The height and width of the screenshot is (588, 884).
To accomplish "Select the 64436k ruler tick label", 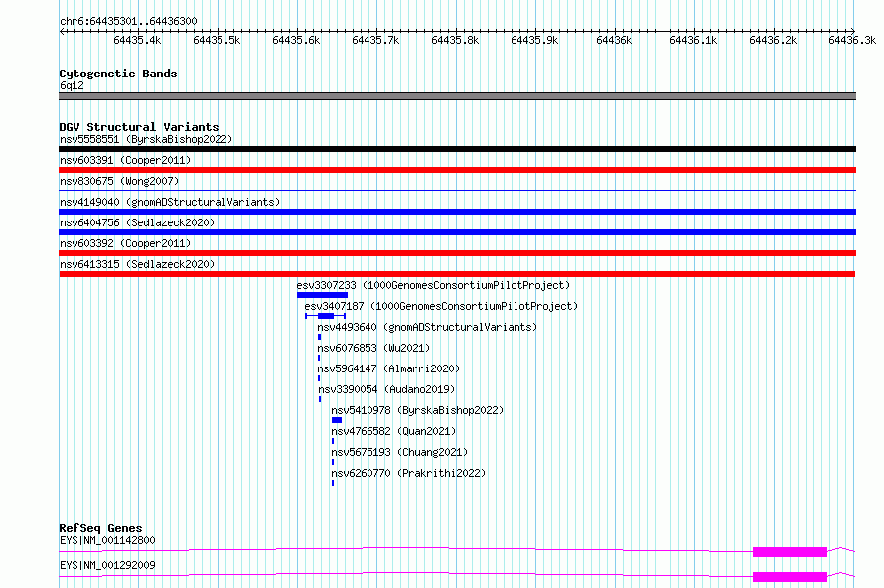I will click(x=614, y=40).
